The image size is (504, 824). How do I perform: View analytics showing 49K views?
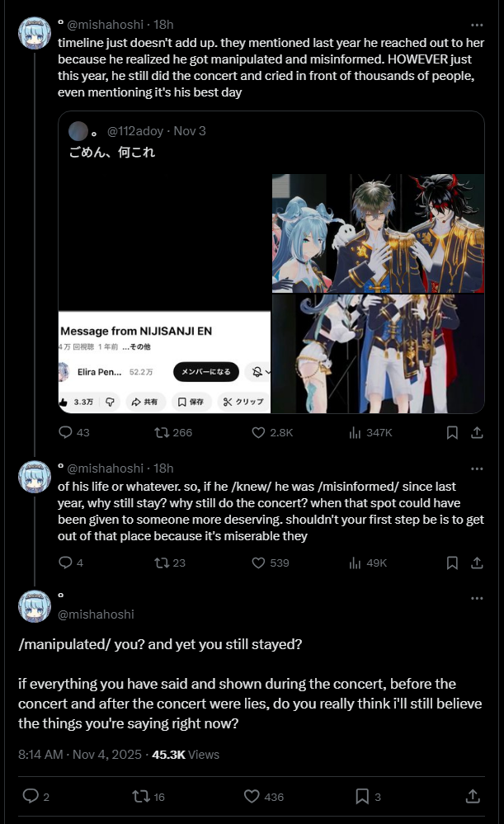pyautogui.click(x=368, y=563)
